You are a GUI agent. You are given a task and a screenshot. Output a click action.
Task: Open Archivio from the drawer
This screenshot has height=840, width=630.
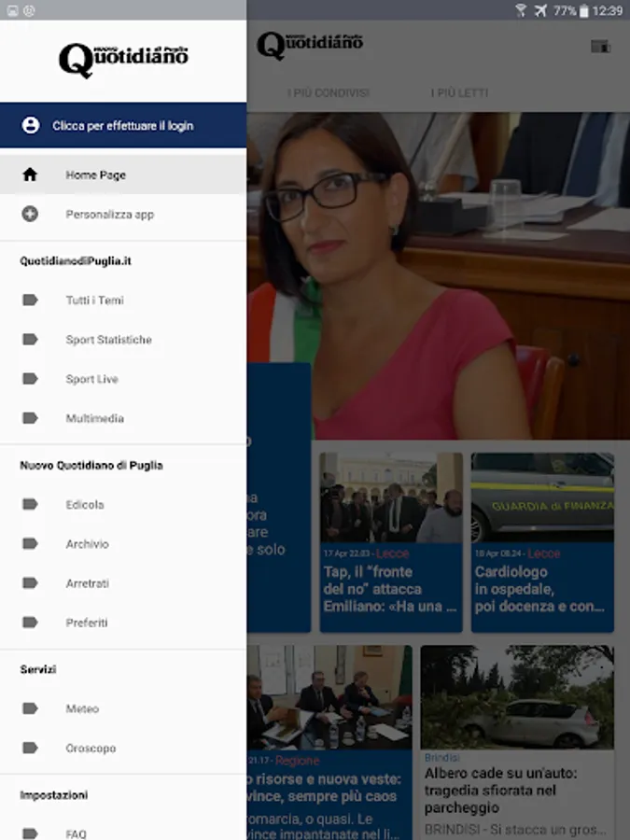tap(123, 544)
